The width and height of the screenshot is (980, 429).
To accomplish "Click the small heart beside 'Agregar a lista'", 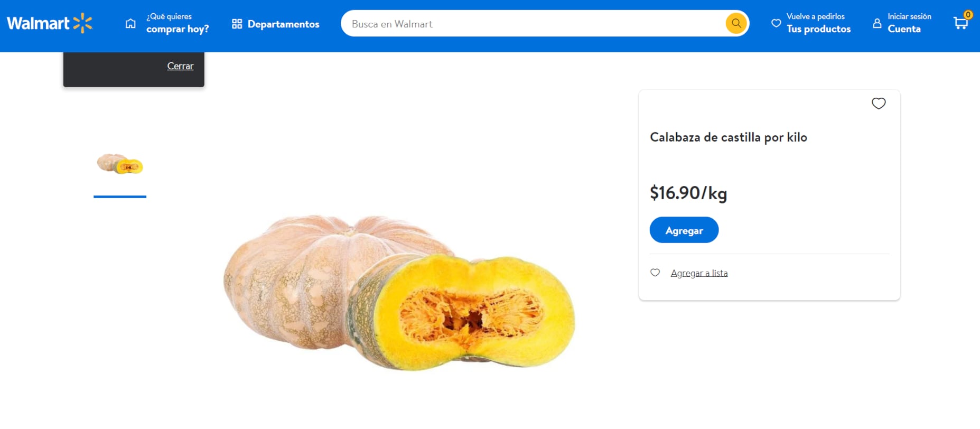I will [655, 273].
